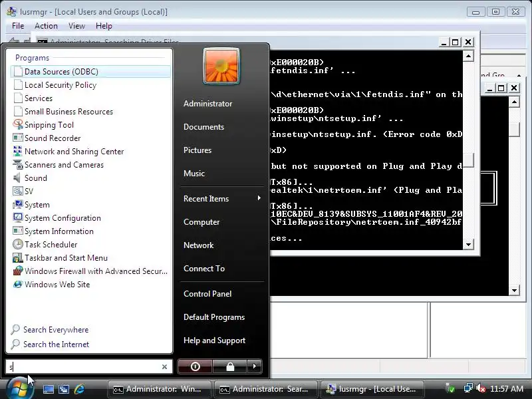Click Show Desktop quick launch icon
Viewport: 532px width, 399px height.
point(48,389)
